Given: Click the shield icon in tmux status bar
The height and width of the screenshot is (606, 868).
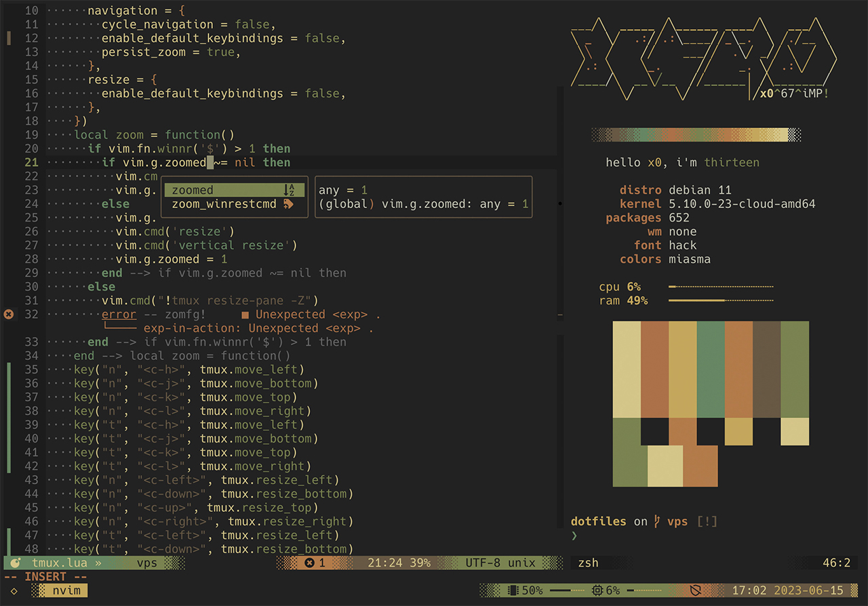Looking at the screenshot, I should click(x=695, y=590).
